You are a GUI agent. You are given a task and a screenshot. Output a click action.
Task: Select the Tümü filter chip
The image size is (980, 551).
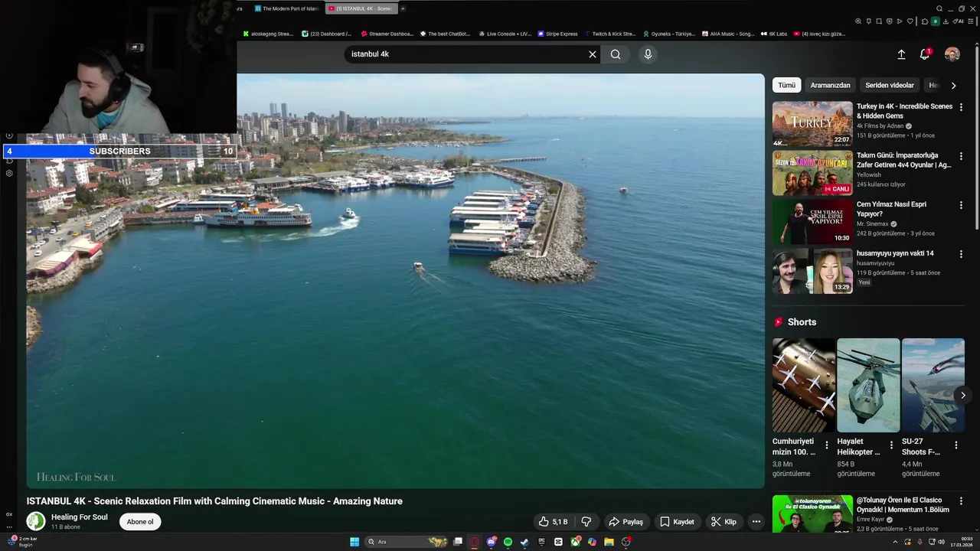(787, 86)
